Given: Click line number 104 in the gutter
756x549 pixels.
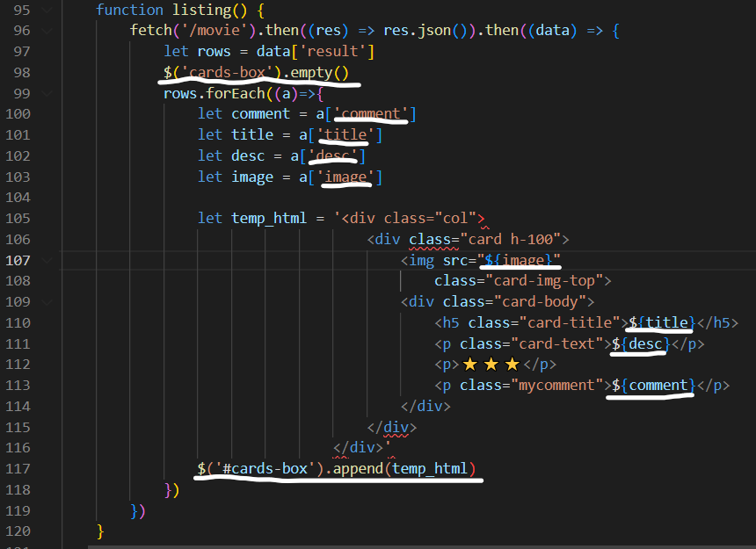Looking at the screenshot, I should [18, 198].
